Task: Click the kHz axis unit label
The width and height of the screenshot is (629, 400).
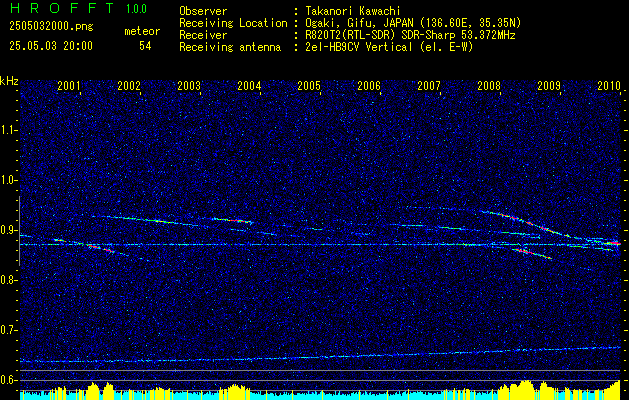Action: [x=9, y=81]
